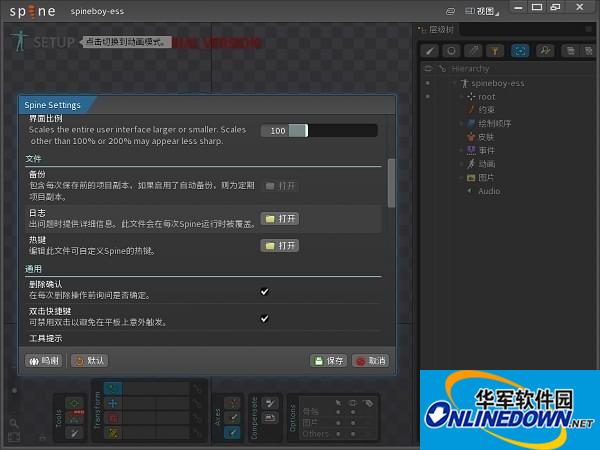
Task: Click the Local axes icon at top of Axes
Action: pyautogui.click(x=232, y=403)
